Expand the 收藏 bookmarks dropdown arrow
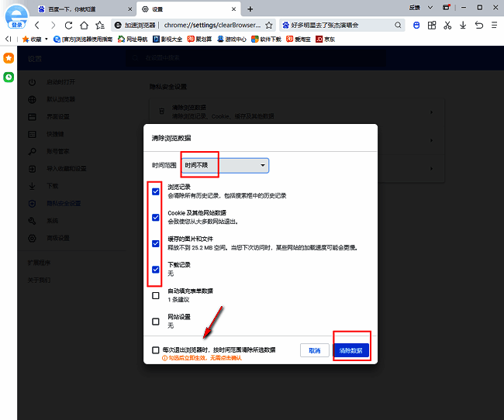Image resolution: width=504 pixels, height=420 pixels. (47, 39)
